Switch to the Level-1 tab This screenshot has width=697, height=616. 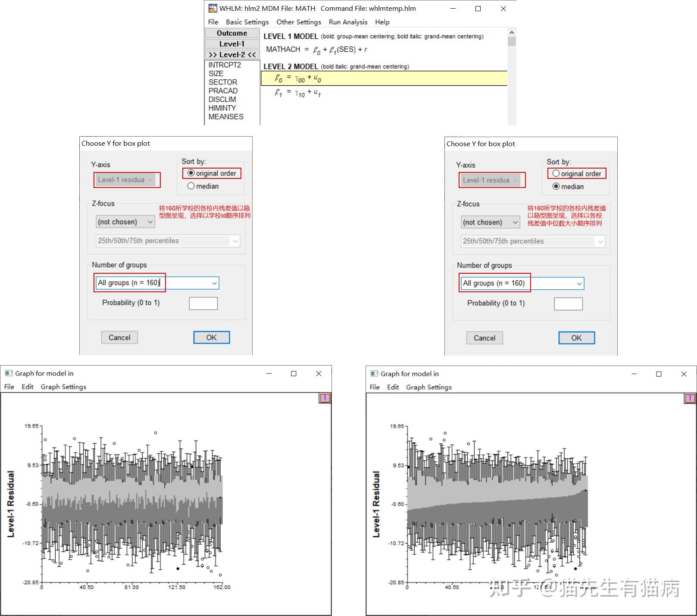pos(231,44)
